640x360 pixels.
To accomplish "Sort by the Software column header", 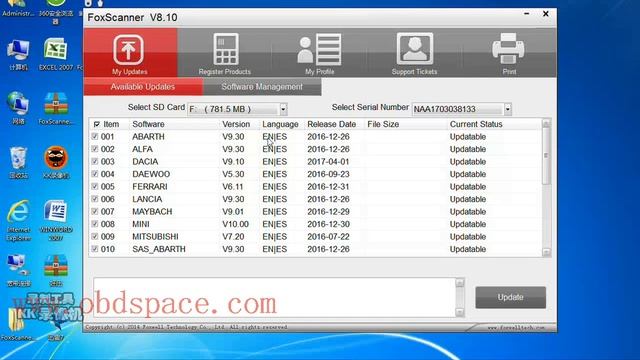I will (148, 124).
